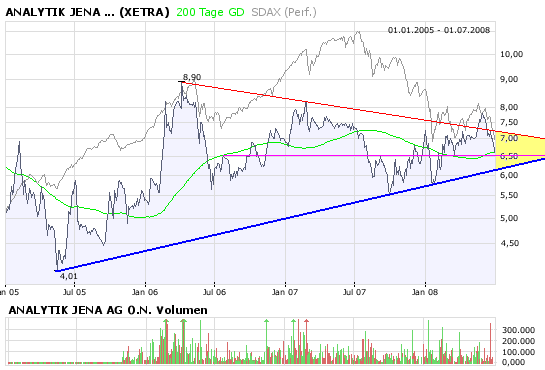Click the tall red volume bar at far right
This screenshot has width=545, height=370.
click(490, 343)
